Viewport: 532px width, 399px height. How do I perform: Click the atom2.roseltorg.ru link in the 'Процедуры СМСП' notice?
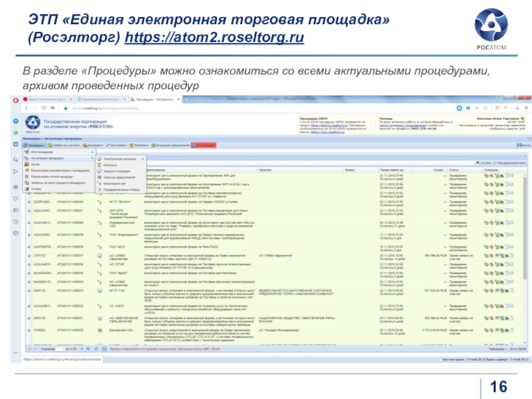[329, 125]
